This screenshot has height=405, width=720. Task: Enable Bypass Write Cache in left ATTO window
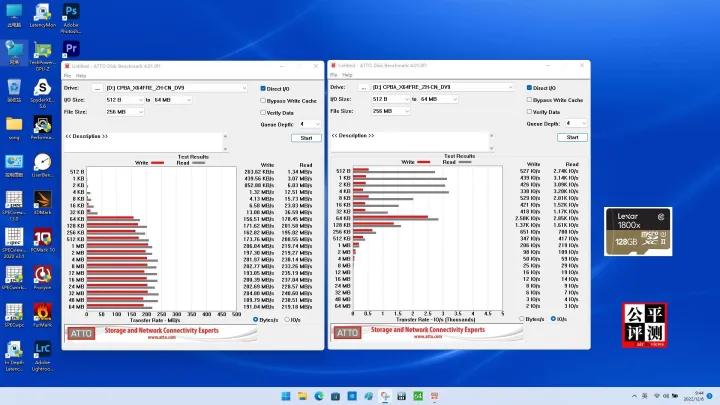pyautogui.click(x=263, y=101)
